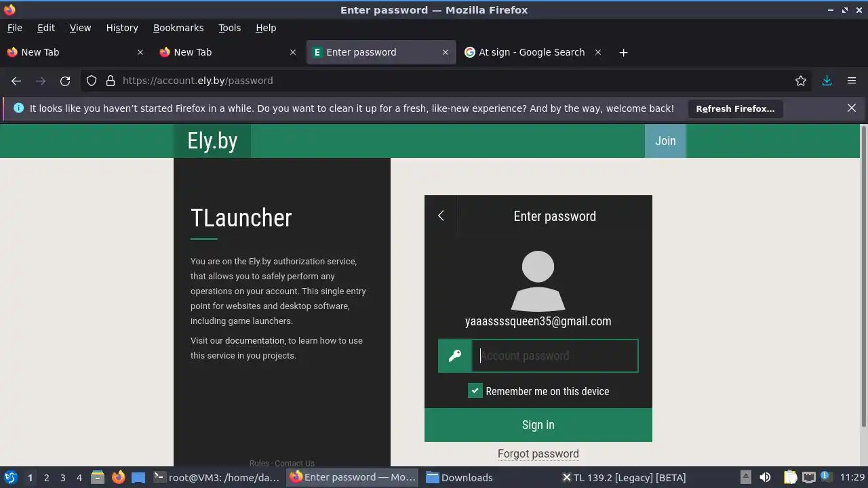Open the Help menu
Viewport: 868px width, 488px height.
(x=266, y=28)
